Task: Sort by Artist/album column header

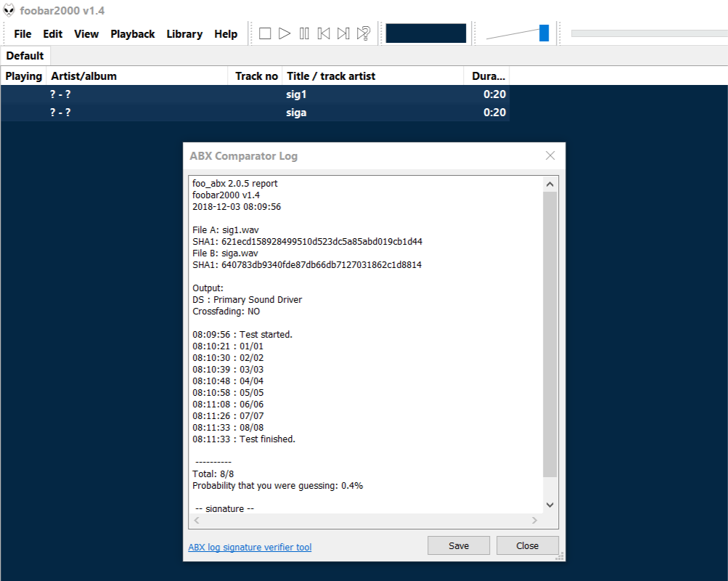Action: (x=137, y=76)
